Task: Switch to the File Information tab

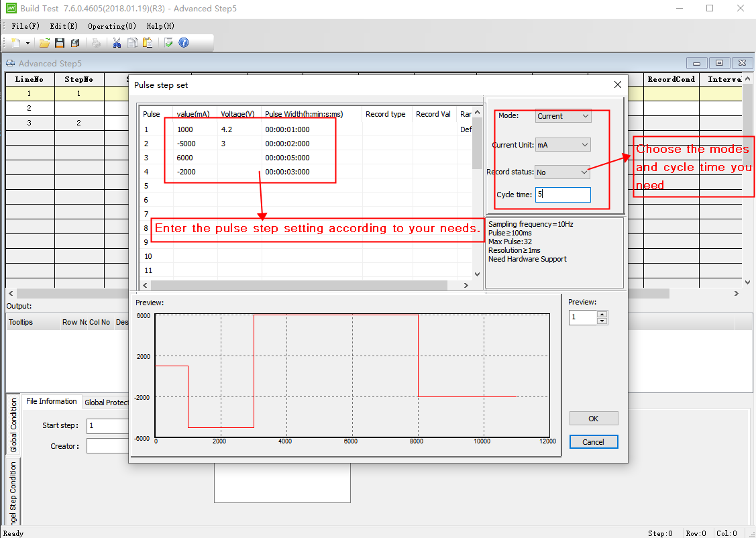Action: tap(51, 401)
